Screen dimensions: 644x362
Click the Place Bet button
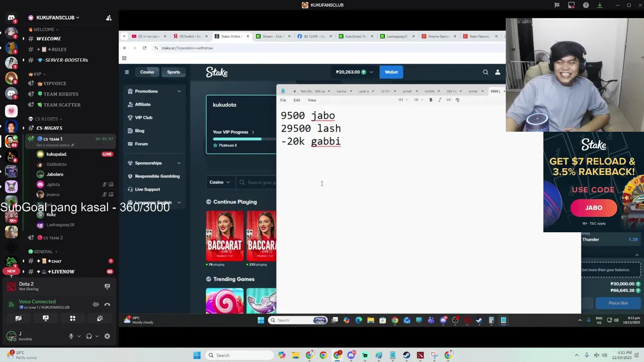(x=618, y=303)
